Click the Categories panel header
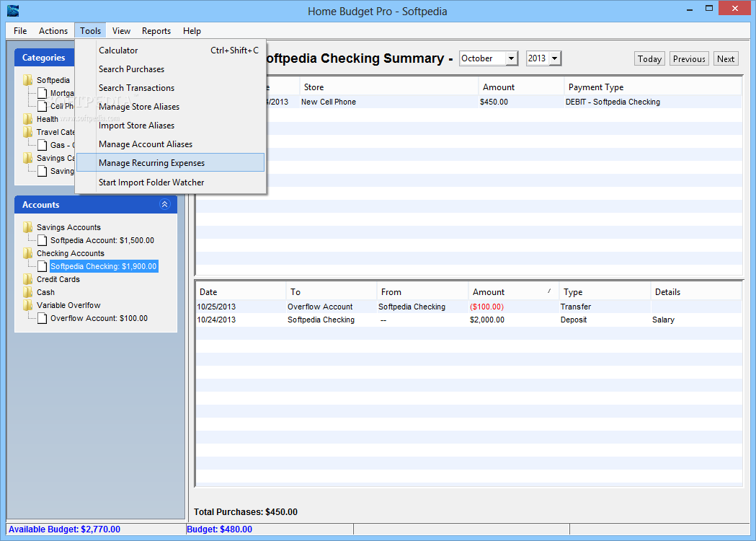756x541 pixels. [x=45, y=58]
